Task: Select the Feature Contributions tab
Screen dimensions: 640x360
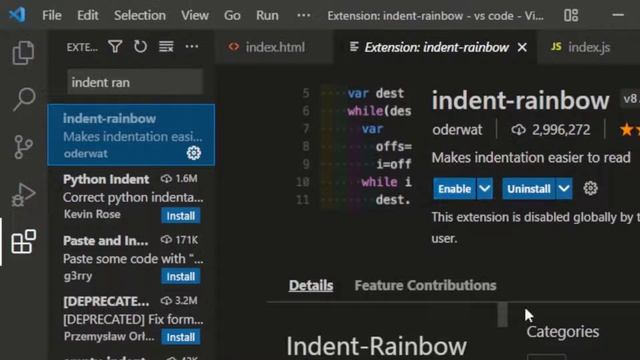Action: (x=425, y=285)
